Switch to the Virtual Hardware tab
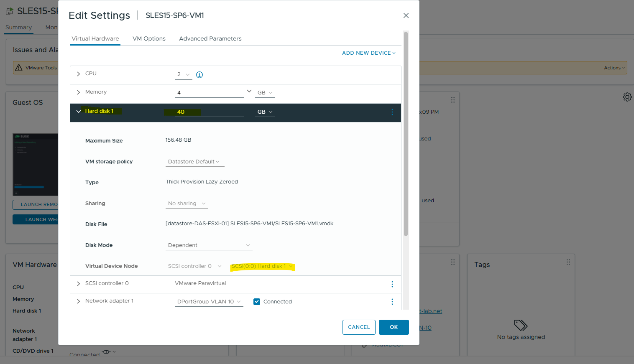The height and width of the screenshot is (364, 634). [x=95, y=38]
